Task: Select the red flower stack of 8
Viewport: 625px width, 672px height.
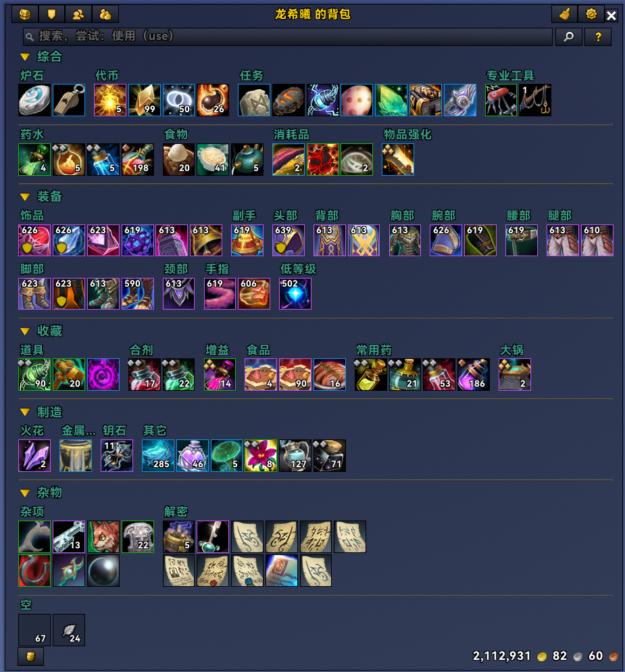Action: (260, 456)
